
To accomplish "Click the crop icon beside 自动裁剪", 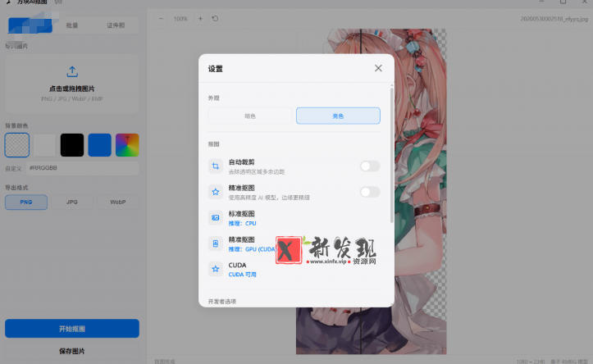I will [216, 166].
